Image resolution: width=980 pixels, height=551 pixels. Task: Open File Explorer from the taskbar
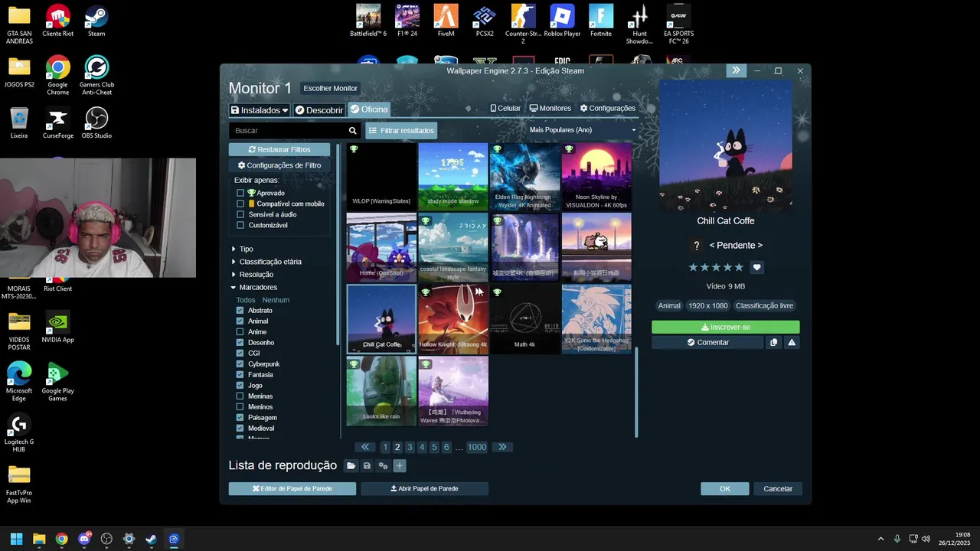(x=39, y=539)
